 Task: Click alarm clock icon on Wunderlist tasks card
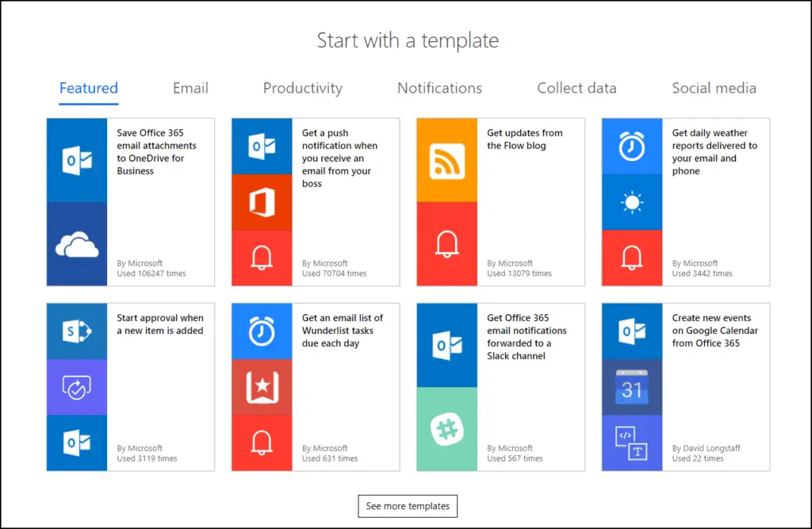(262, 332)
